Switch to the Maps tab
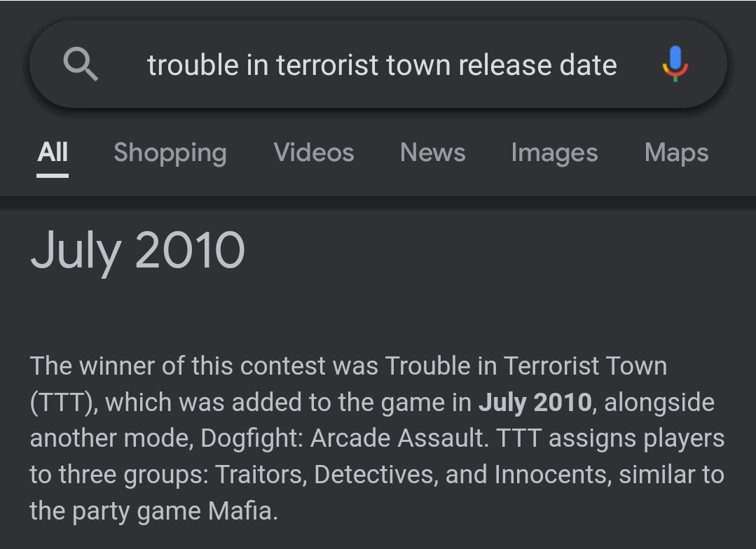This screenshot has height=549, width=756. pos(676,152)
